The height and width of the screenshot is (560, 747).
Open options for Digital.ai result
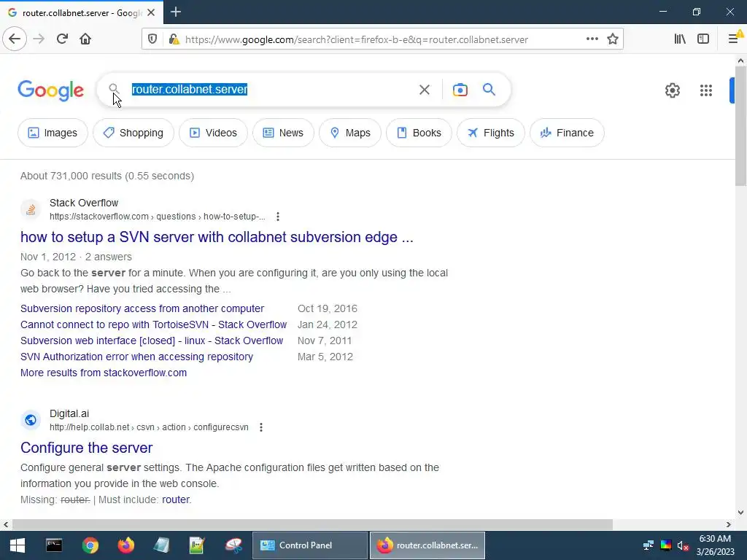click(261, 427)
